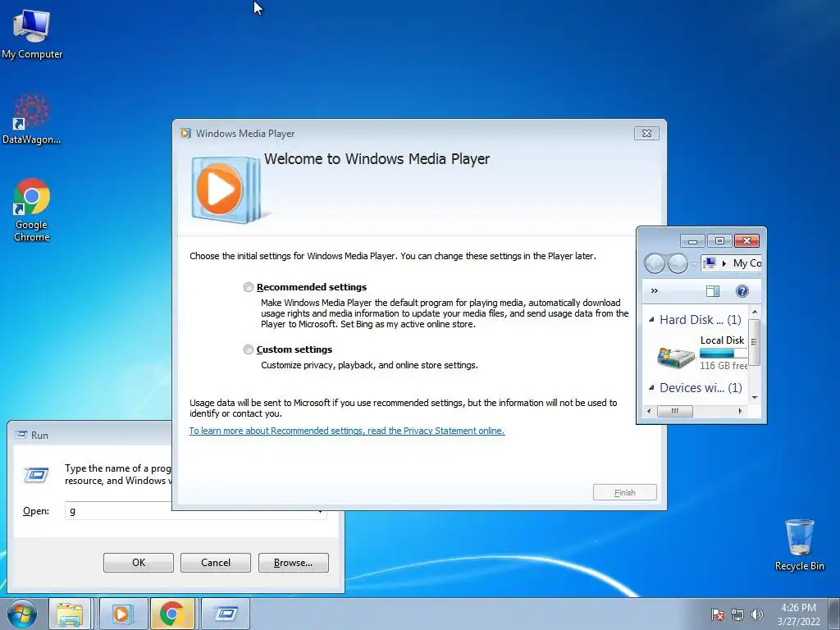Click the computer icon in Explorer address bar
Viewport: 840px width, 630px height.
[x=710, y=263]
